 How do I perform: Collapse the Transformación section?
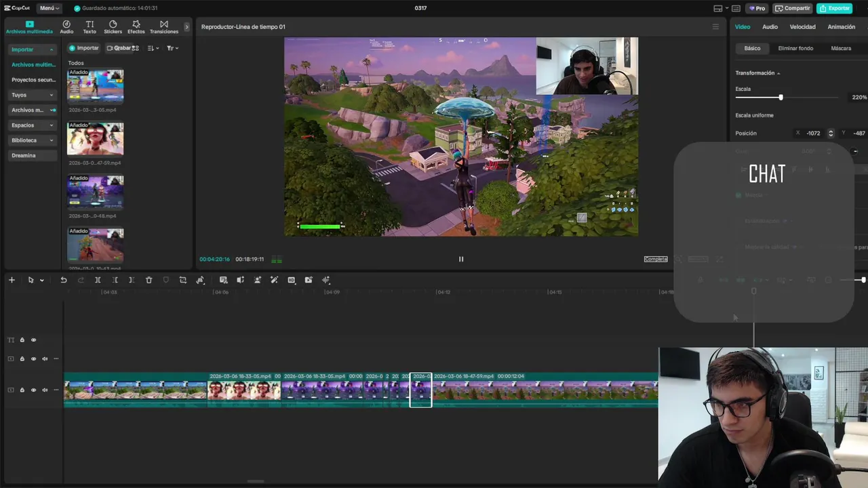(x=778, y=73)
